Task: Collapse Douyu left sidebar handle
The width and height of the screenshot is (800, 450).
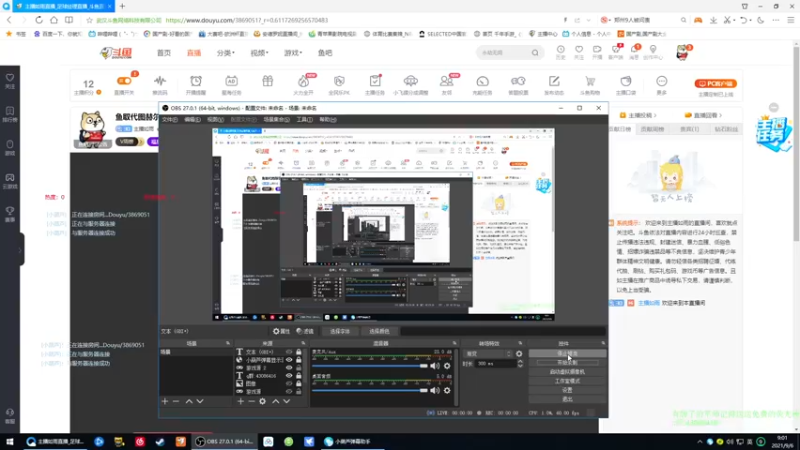Action: (20, 250)
